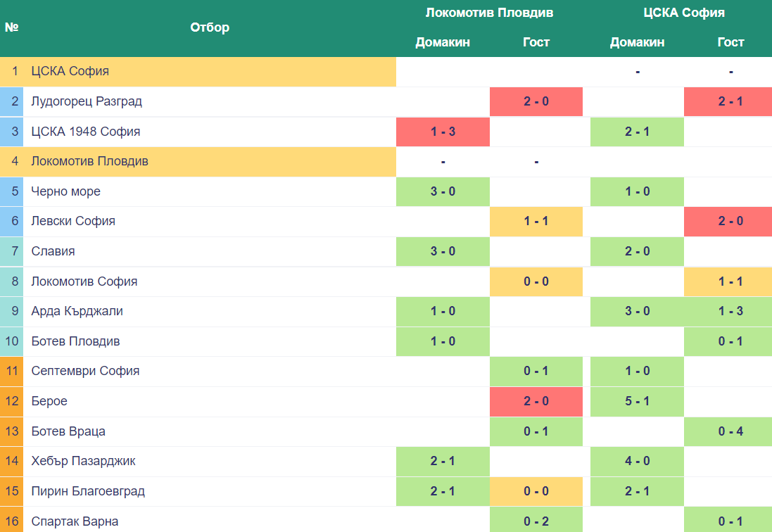772x532 pixels.
Task: Click 1 - 0 result in Септември София row
Action: click(x=637, y=372)
